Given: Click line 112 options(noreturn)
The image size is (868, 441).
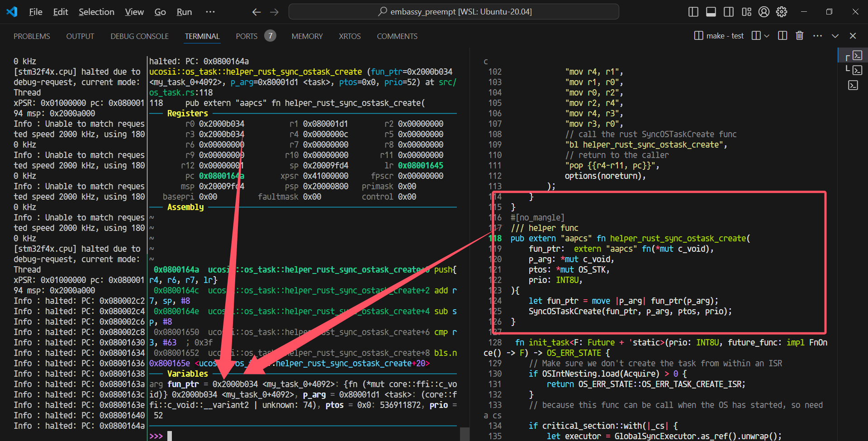Looking at the screenshot, I should pyautogui.click(x=605, y=176).
